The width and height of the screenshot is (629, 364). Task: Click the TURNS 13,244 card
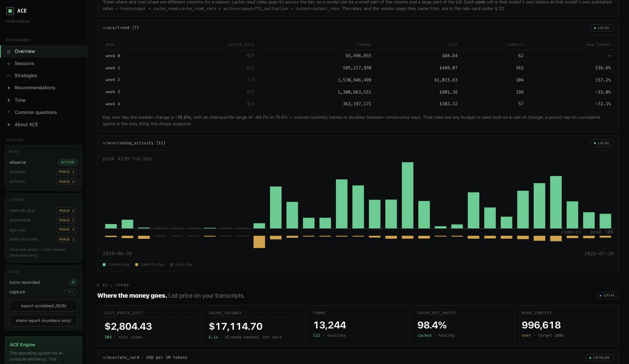pyautogui.click(x=358, y=325)
